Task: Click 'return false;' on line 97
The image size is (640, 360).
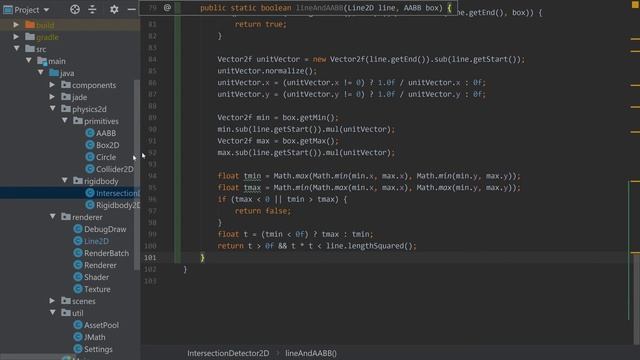Action: tap(263, 211)
